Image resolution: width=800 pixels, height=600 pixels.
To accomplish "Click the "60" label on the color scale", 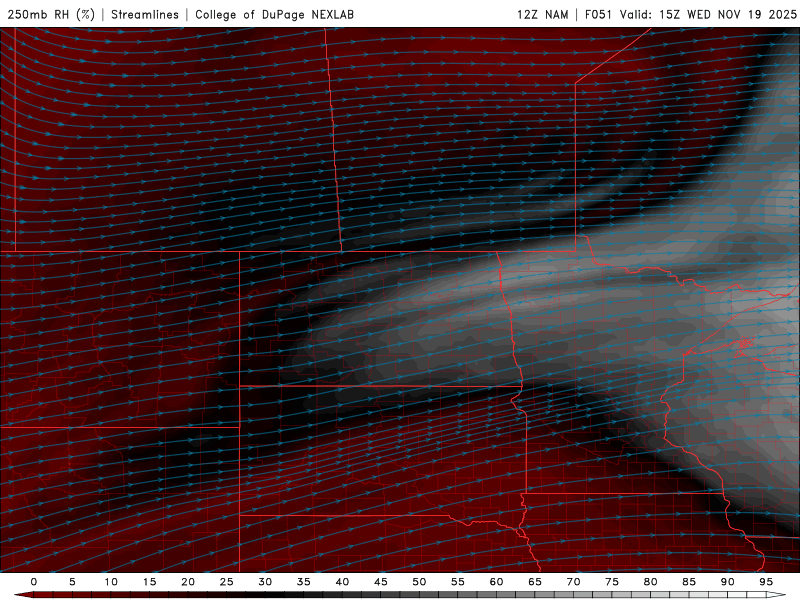I will [x=496, y=582].
